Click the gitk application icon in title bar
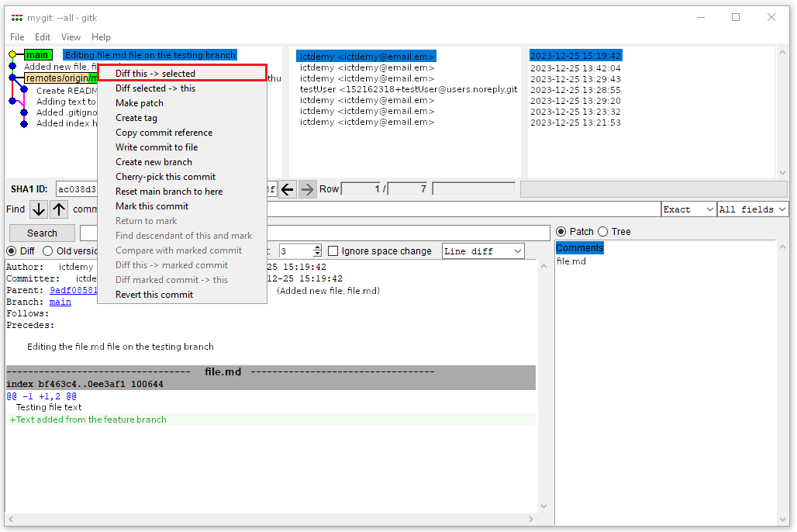This screenshot has height=532, width=797. click(x=16, y=17)
